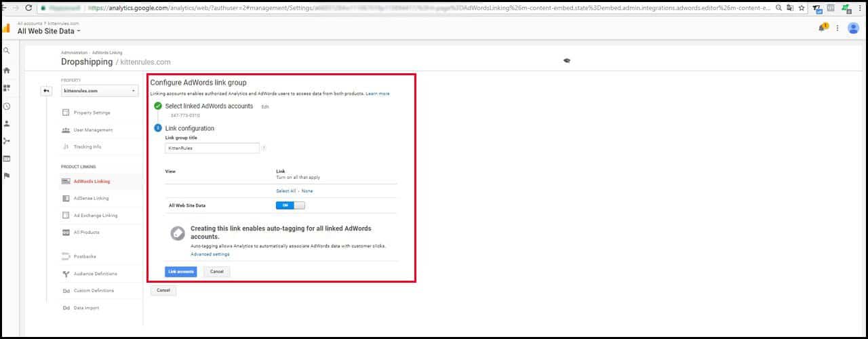868x339 pixels.
Task: Open AdSense Linking in the sidebar
Action: coord(91,199)
